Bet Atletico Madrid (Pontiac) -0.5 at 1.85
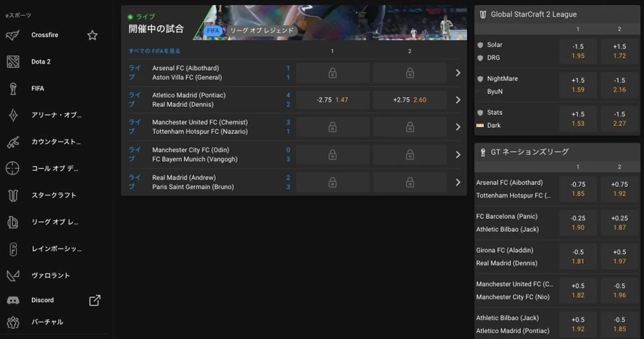This screenshot has height=339, width=644. point(620,325)
